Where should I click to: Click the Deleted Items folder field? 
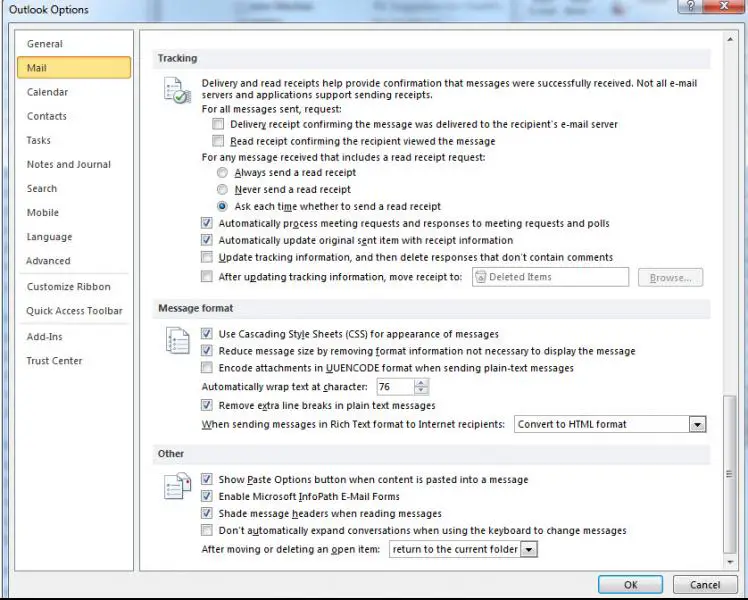click(551, 277)
